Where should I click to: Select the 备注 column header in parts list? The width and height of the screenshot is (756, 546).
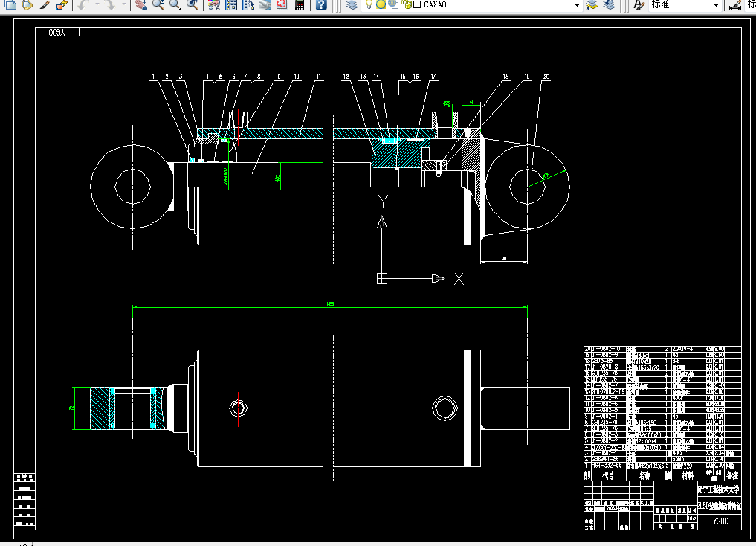tap(732, 475)
